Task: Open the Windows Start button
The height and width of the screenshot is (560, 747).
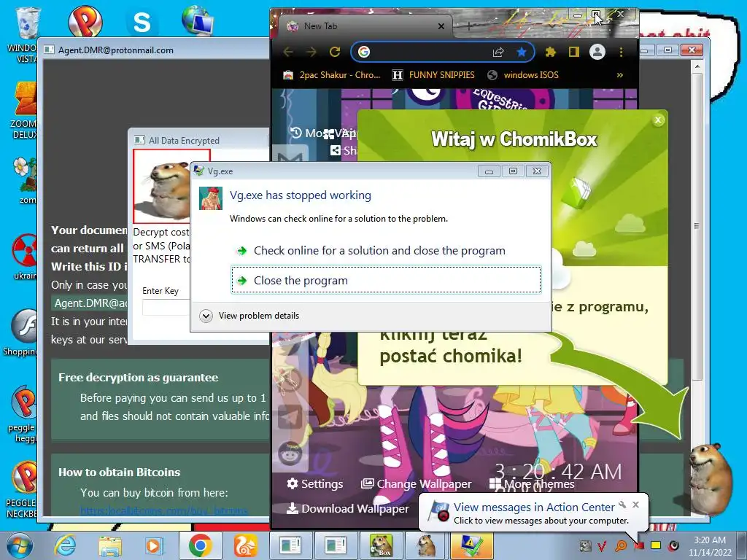Action: pos(20,545)
